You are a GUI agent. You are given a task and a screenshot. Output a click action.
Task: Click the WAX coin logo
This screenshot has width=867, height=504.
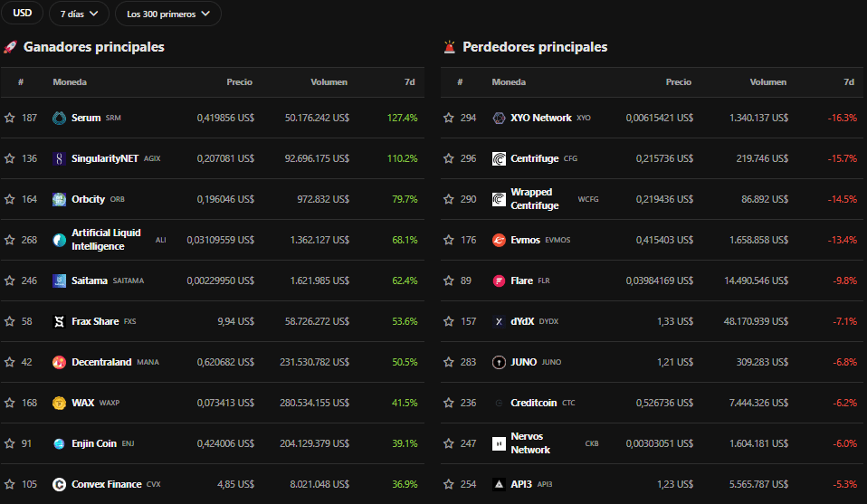(x=59, y=403)
